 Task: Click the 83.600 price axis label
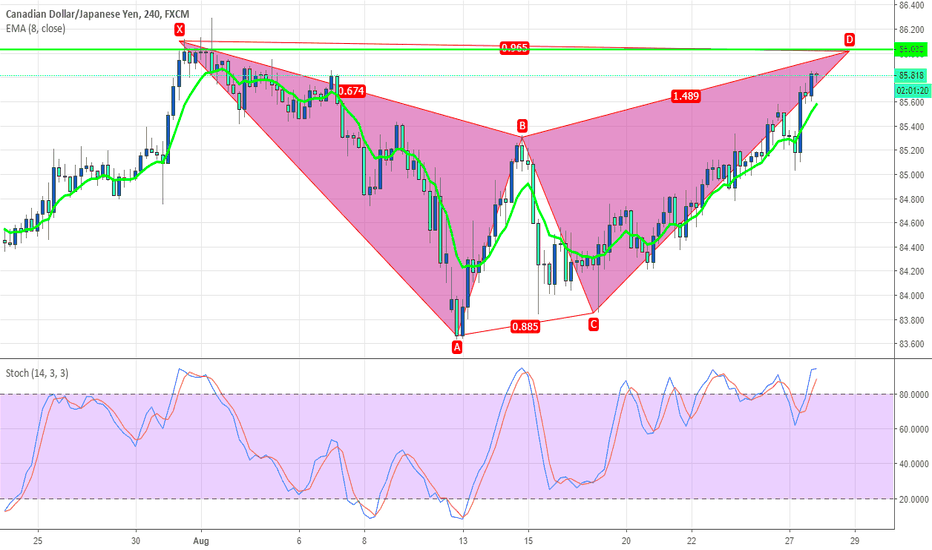911,344
